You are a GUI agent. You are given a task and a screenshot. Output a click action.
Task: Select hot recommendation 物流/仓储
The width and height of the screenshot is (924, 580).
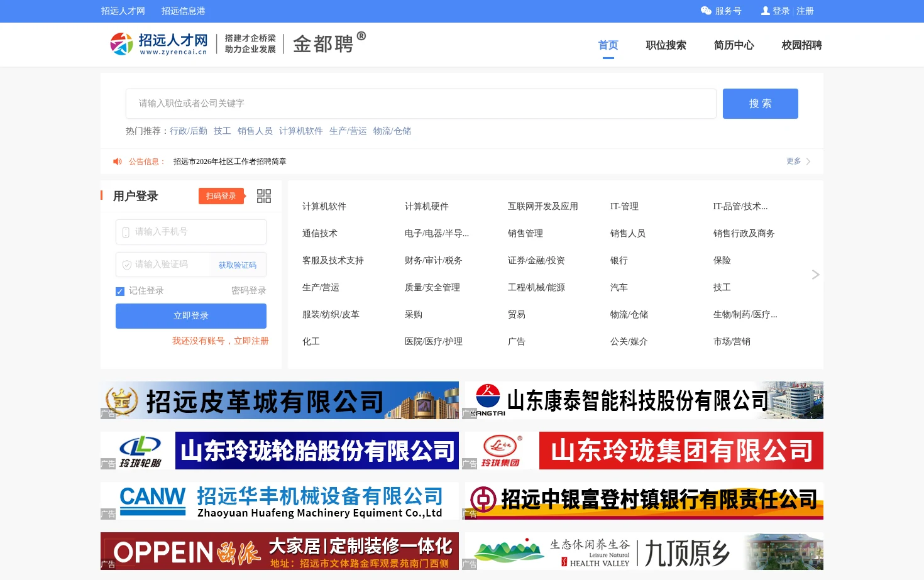(392, 131)
